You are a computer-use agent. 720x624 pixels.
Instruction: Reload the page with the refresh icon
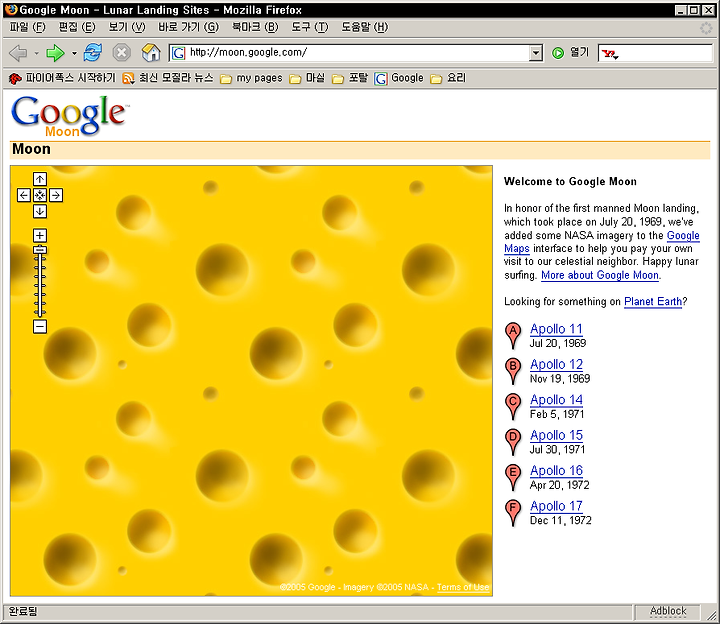(93, 53)
